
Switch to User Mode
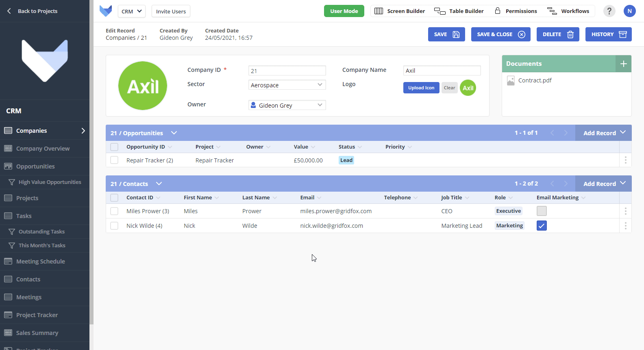(344, 11)
